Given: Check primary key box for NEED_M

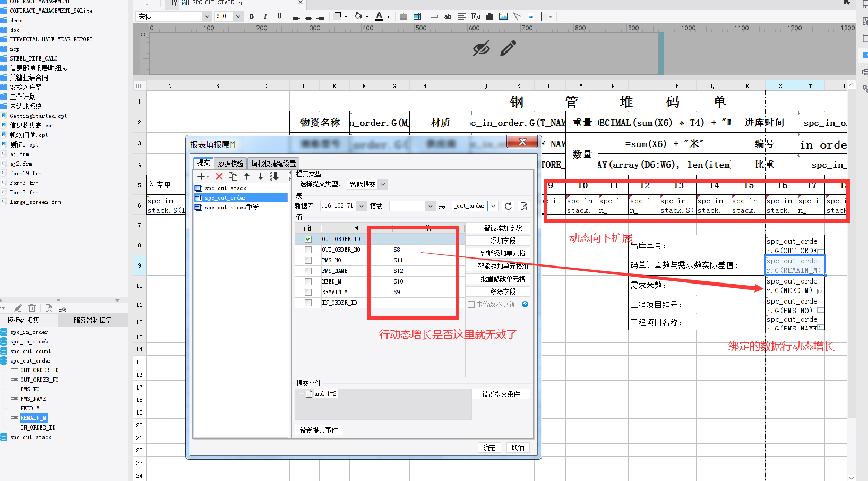Looking at the screenshot, I should [x=308, y=281].
